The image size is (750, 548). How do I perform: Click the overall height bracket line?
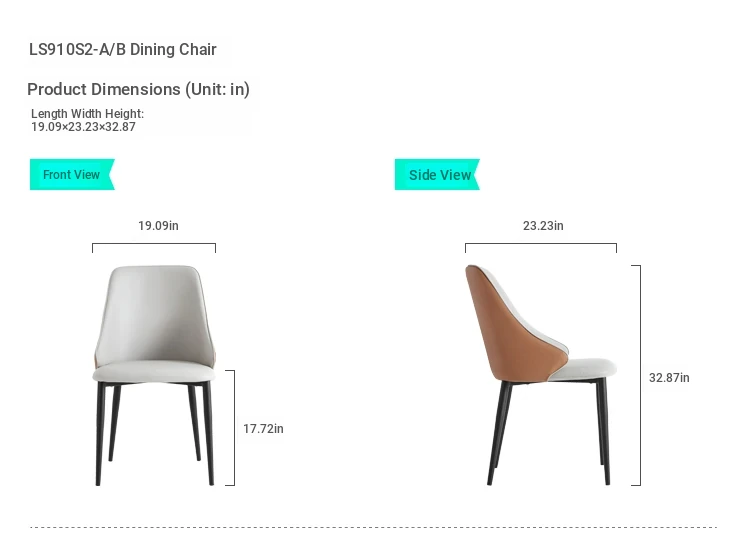637,375
